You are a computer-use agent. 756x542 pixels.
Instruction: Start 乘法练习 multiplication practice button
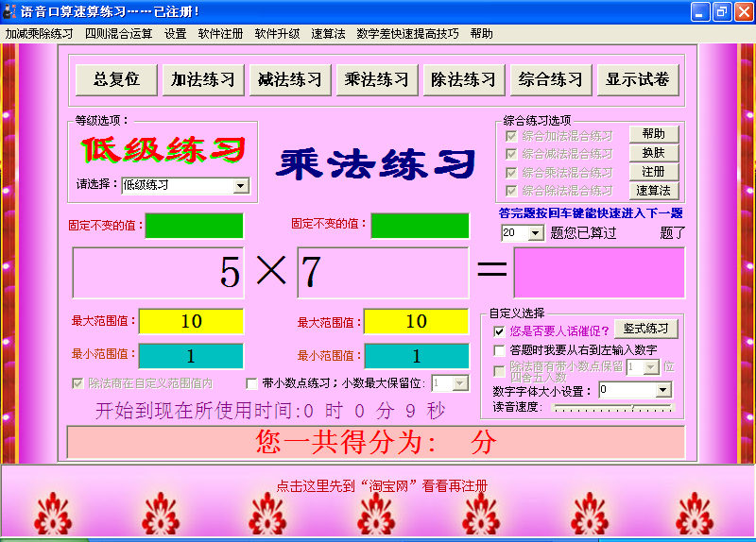pyautogui.click(x=376, y=79)
